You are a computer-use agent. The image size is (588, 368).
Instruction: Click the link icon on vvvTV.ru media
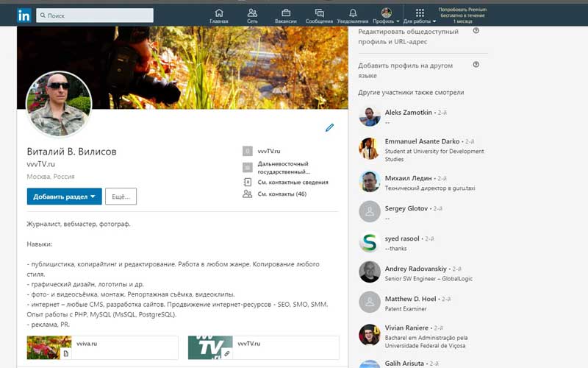(x=227, y=353)
